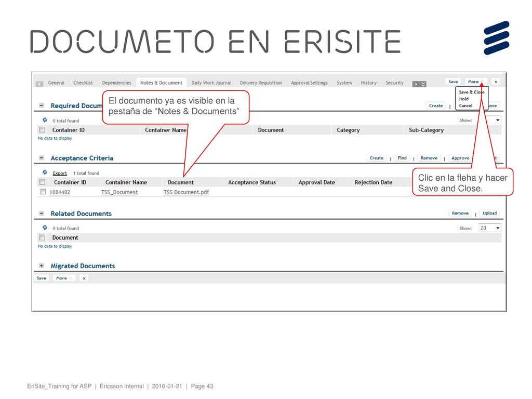Viewport: 532px width, 399px height.
Task: Click the top Save button
Action: pyautogui.click(x=453, y=82)
